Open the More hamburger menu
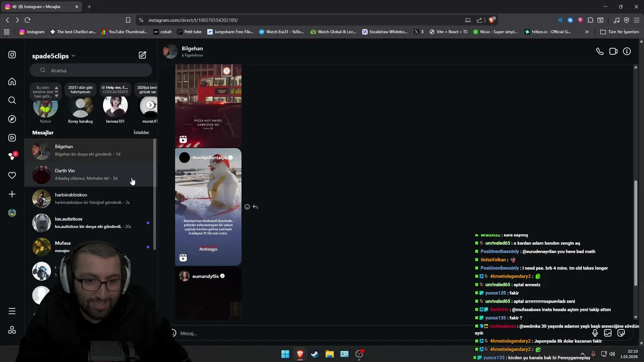This screenshot has height=362, width=644. [12, 311]
